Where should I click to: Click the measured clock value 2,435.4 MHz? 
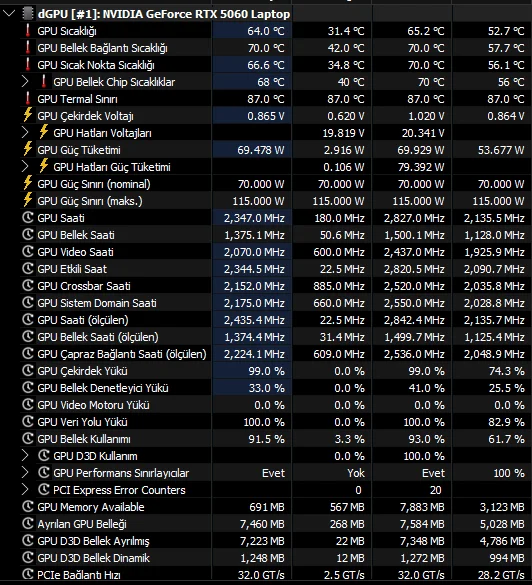click(x=254, y=320)
